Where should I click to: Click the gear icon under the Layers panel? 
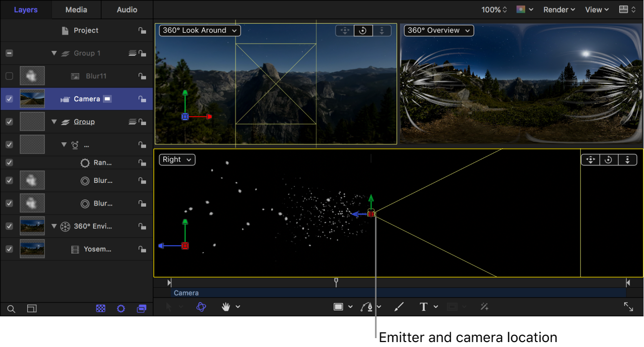pyautogui.click(x=121, y=308)
